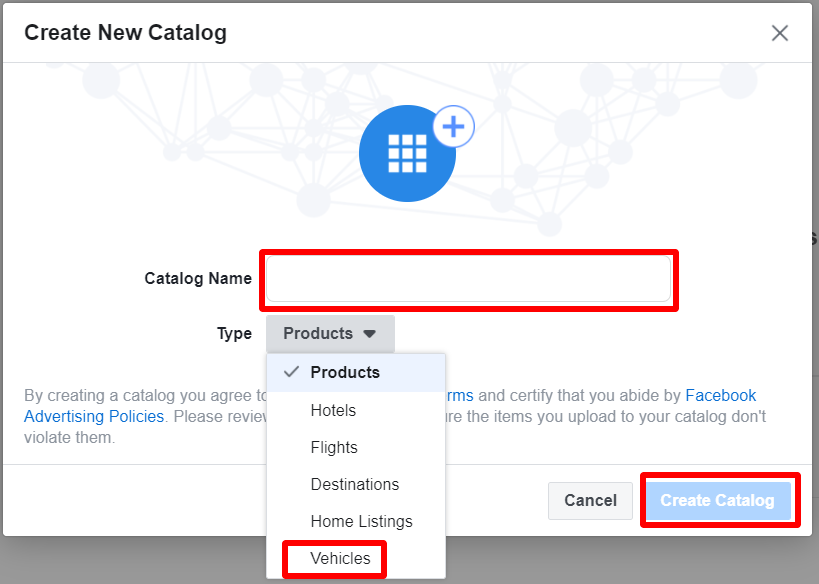This screenshot has width=819, height=584.
Task: Click the plus badge on catalog icon
Action: pyautogui.click(x=453, y=126)
